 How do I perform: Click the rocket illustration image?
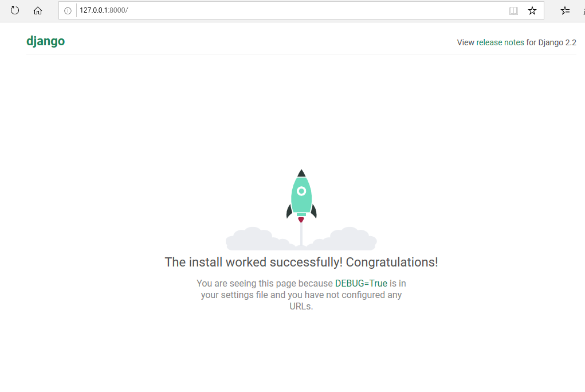(x=301, y=210)
